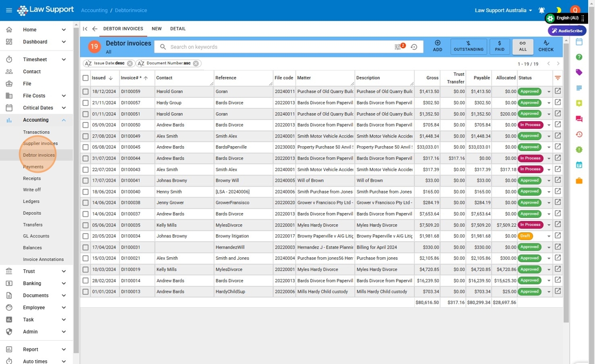Image resolution: width=595 pixels, height=364 pixels.
Task: Check the select-all header checkbox
Action: tap(86, 78)
